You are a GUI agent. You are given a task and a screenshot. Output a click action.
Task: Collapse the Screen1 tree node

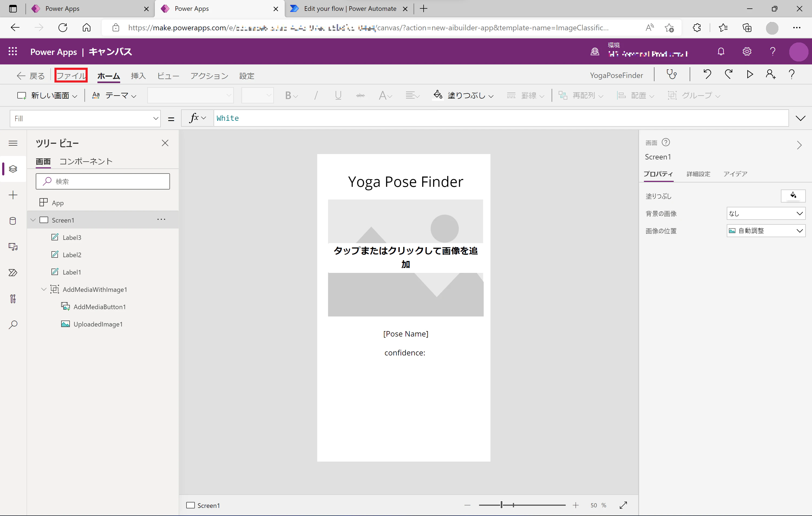click(x=33, y=220)
